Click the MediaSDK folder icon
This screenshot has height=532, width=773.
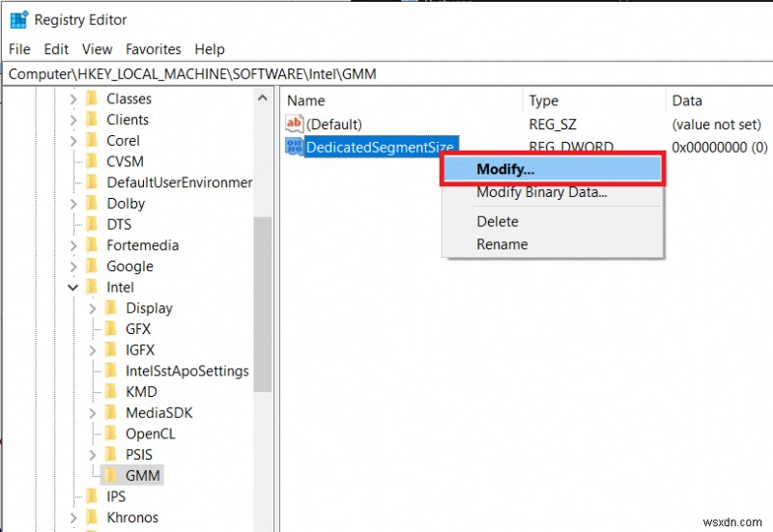(x=111, y=413)
